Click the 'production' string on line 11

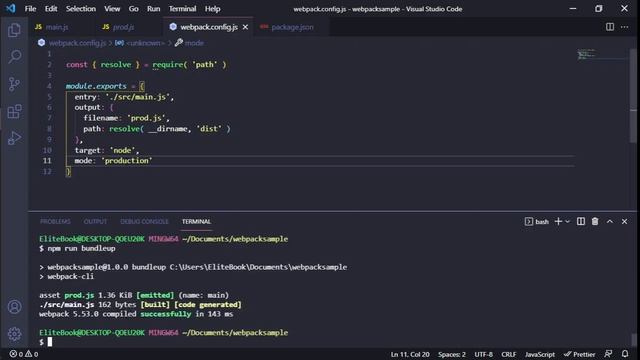(x=127, y=161)
